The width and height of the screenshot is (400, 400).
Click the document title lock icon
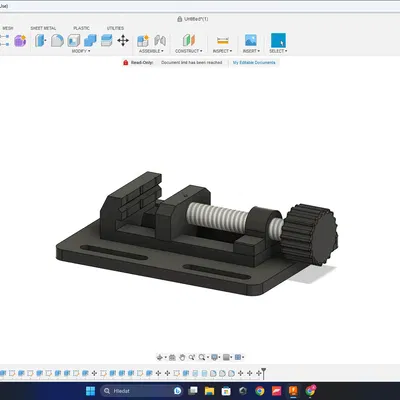pyautogui.click(x=180, y=19)
